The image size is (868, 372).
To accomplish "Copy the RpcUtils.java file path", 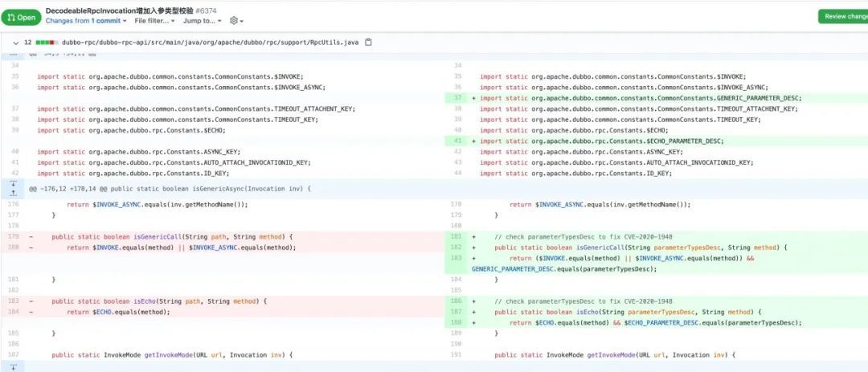I will point(368,42).
